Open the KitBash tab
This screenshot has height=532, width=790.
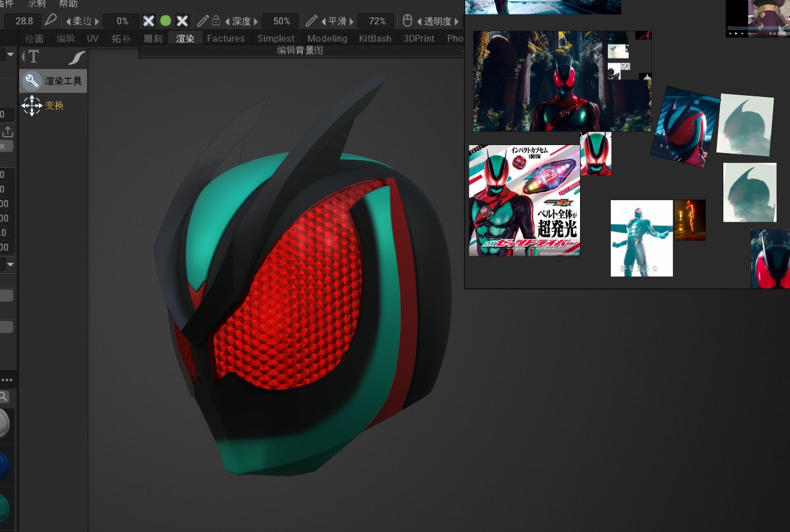(375, 38)
